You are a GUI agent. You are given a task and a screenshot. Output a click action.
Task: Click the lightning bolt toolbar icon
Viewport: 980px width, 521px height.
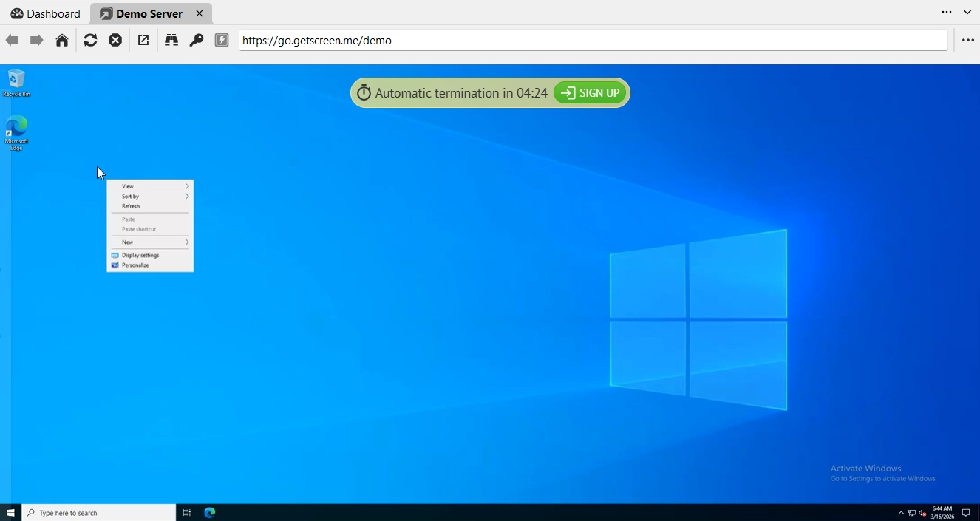pos(222,41)
